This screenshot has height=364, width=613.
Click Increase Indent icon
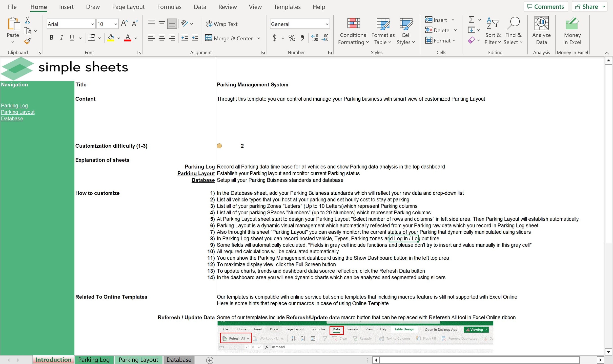(x=195, y=38)
